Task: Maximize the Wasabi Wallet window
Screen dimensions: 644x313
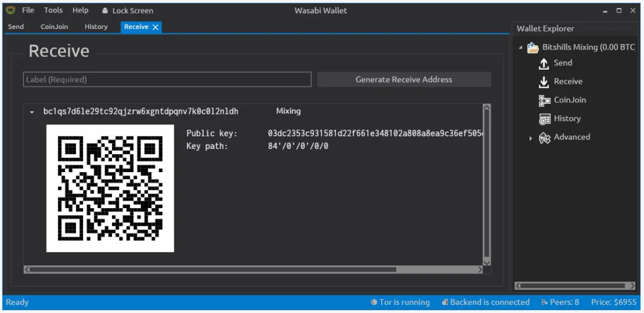Action: coord(619,11)
